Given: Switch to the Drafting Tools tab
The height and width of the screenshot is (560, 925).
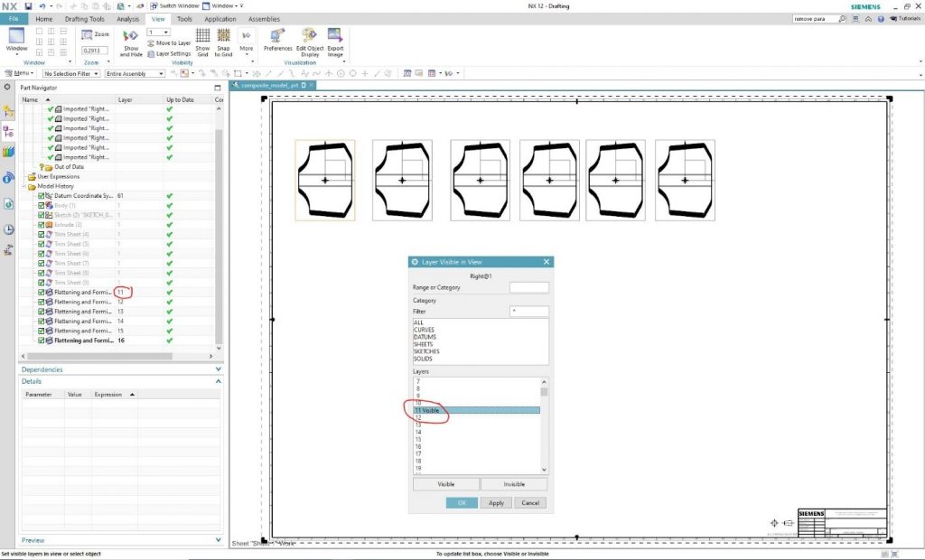Looking at the screenshot, I should 84,18.
